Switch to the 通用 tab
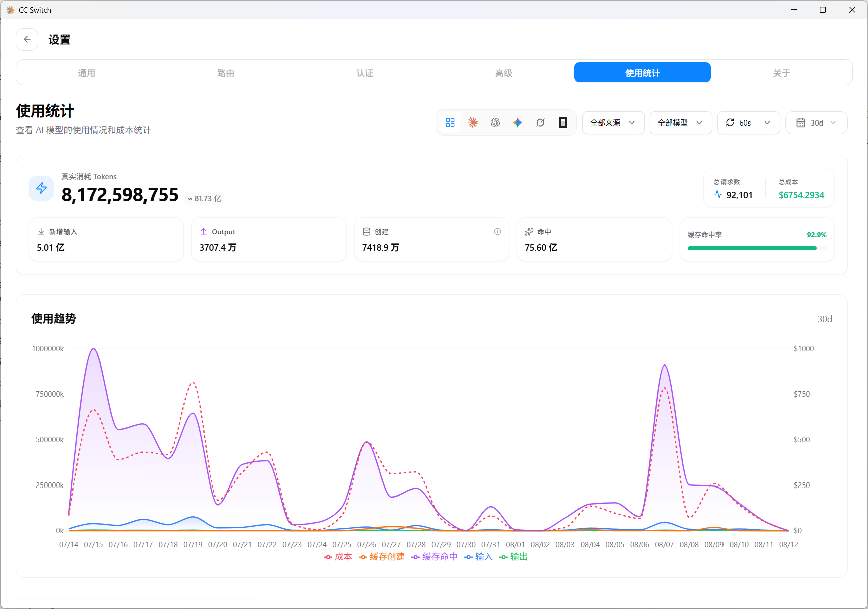This screenshot has width=868, height=609. pos(86,73)
